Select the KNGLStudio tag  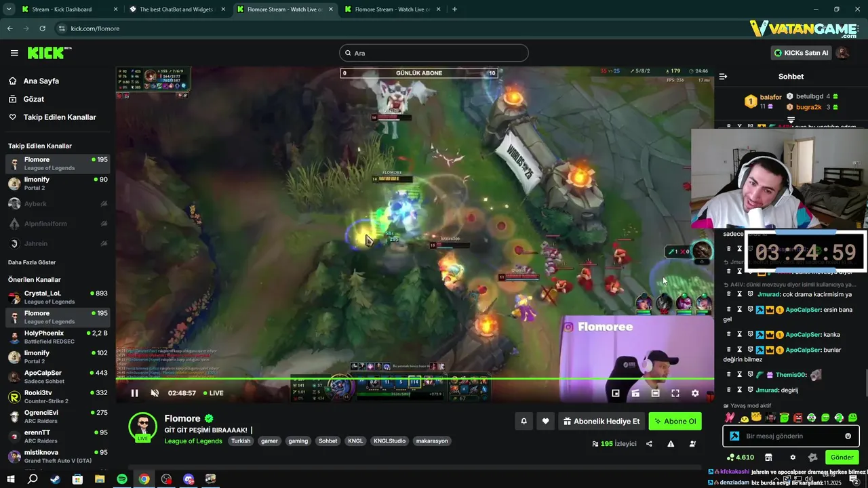point(389,441)
